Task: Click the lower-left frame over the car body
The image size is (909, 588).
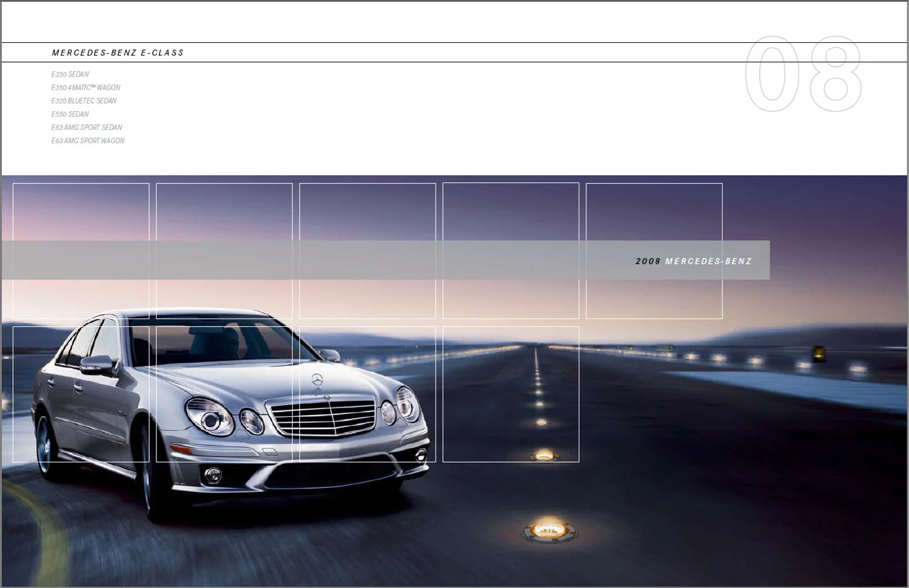Action: click(81, 394)
